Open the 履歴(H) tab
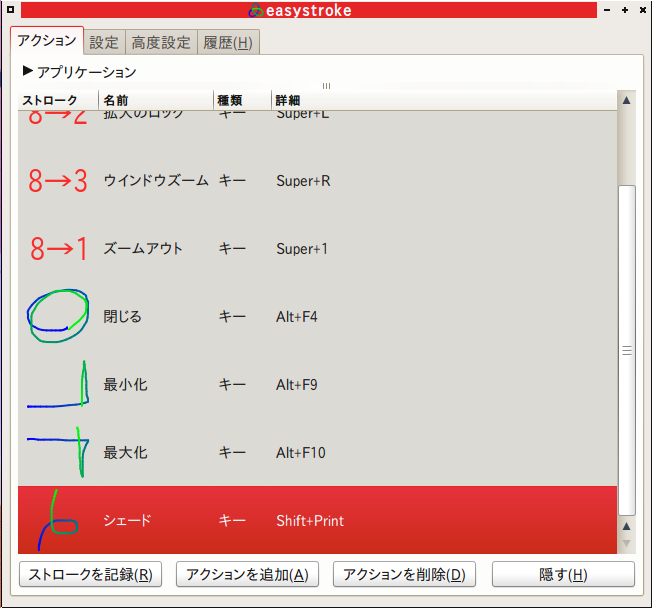This screenshot has height=608, width=652. click(x=228, y=42)
